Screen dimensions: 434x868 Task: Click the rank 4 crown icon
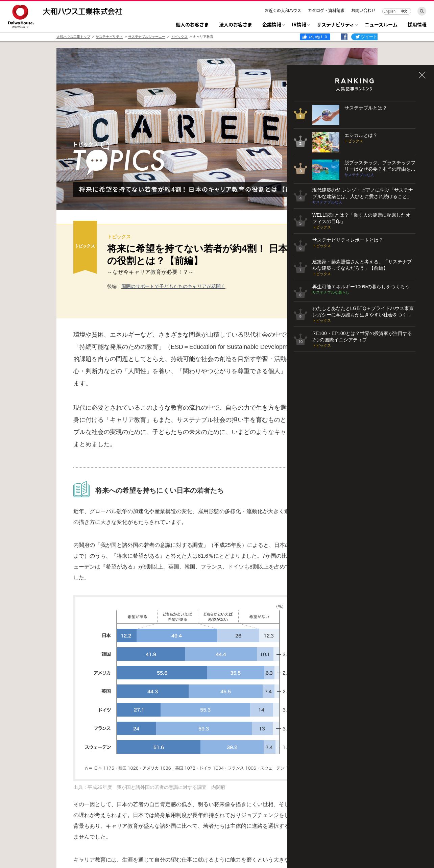pos(300,196)
